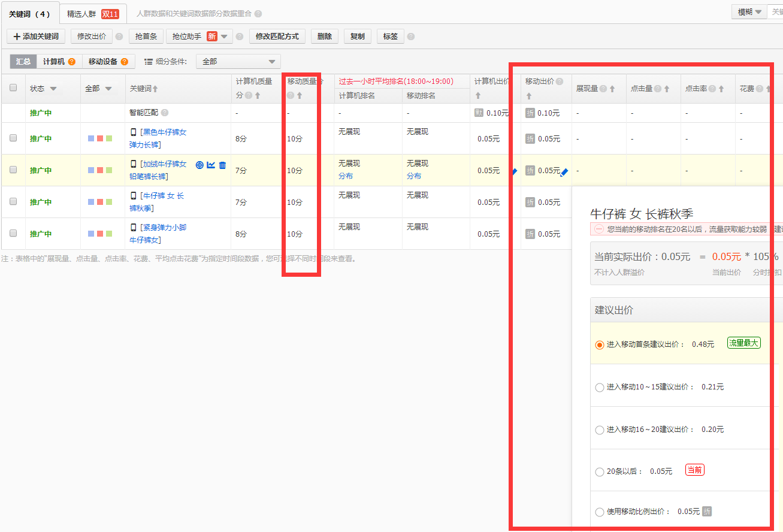Open the trend chart icon for 加绒牛仔裤女

tap(211, 165)
